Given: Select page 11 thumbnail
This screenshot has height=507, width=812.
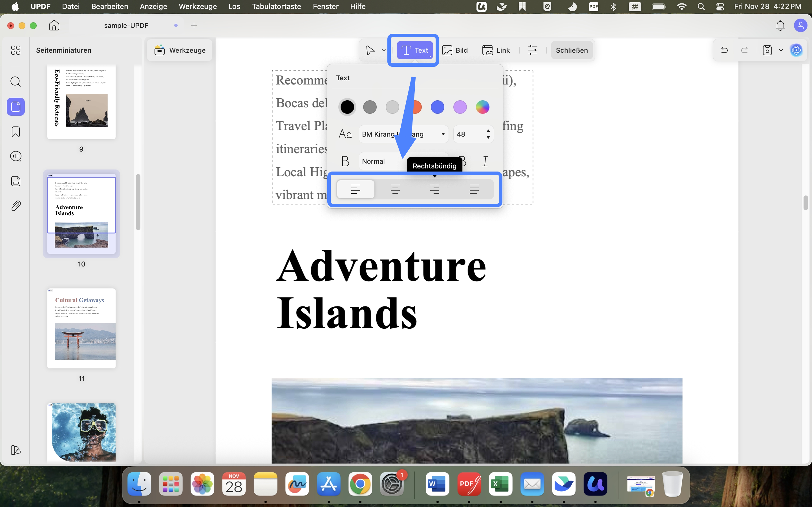Looking at the screenshot, I should [81, 328].
